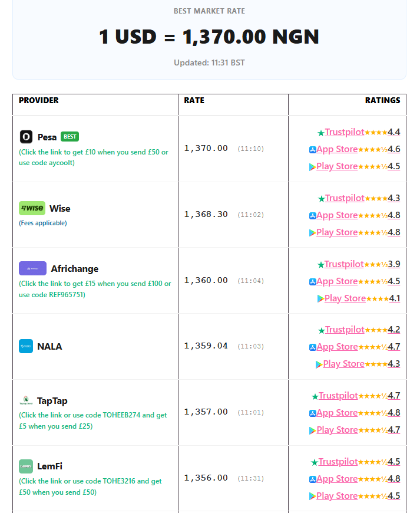Click the Pesa provider logo icon
Viewport: 420px width, 513px height.
(26, 137)
